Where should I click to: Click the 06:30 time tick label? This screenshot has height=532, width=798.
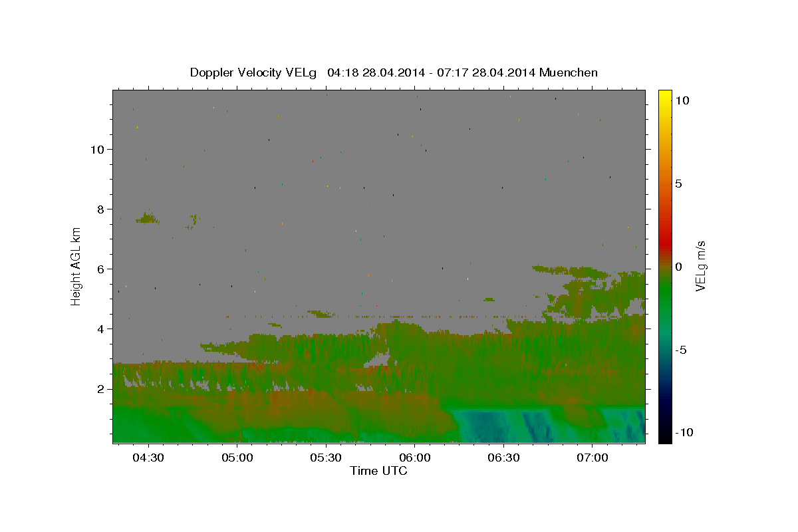click(503, 458)
